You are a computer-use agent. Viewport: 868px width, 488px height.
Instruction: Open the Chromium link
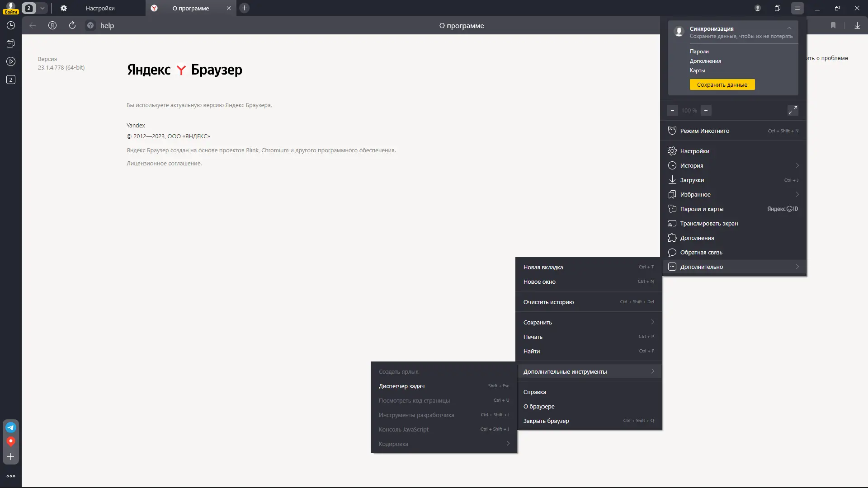pyautogui.click(x=274, y=150)
